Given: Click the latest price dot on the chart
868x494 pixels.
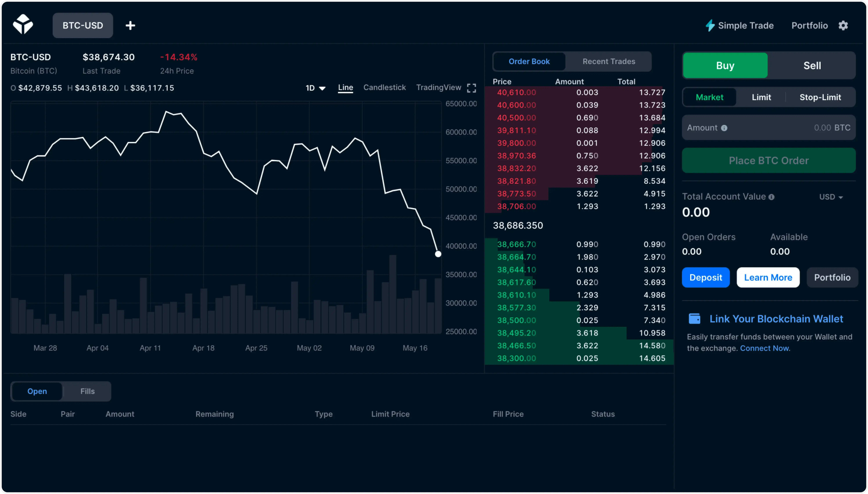Looking at the screenshot, I should click(438, 254).
